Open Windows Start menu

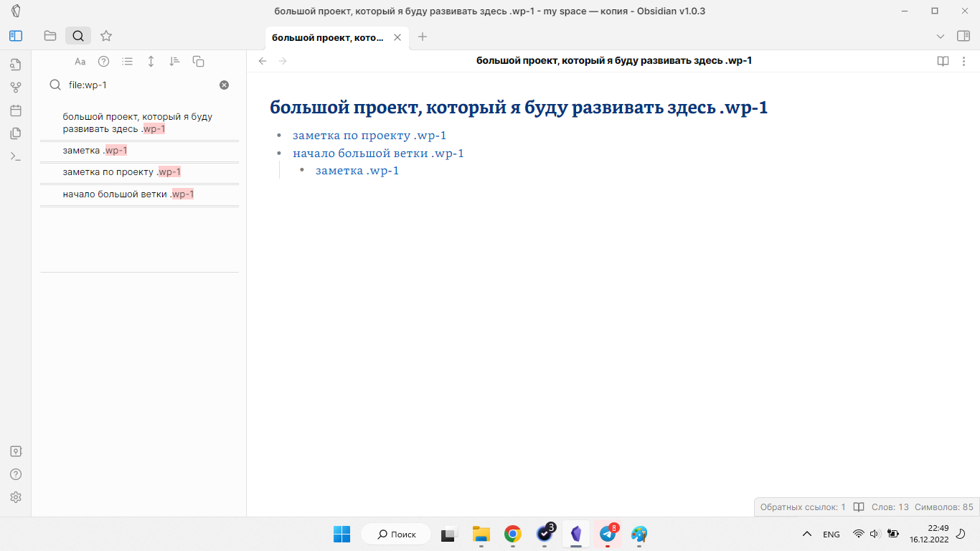click(341, 534)
